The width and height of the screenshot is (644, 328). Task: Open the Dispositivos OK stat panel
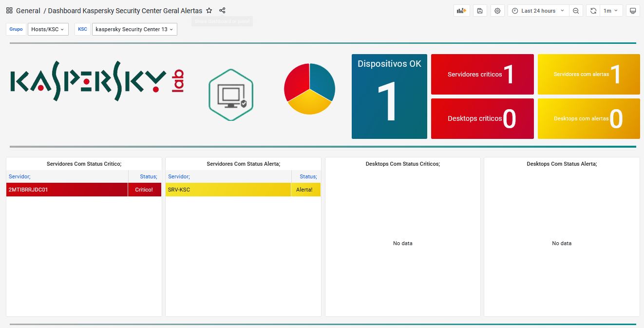click(389, 96)
